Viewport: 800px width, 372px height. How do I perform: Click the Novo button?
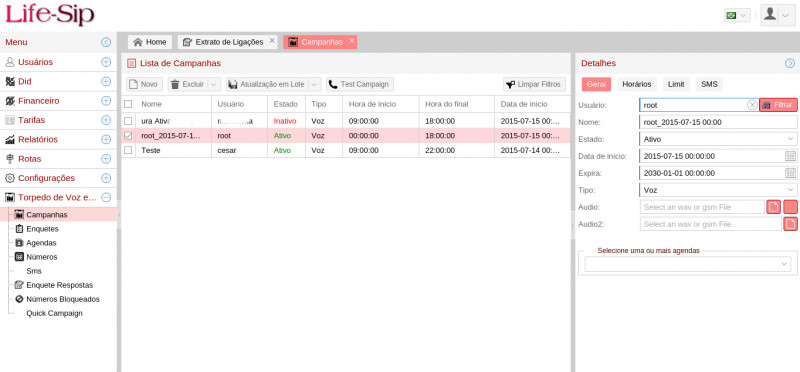144,84
